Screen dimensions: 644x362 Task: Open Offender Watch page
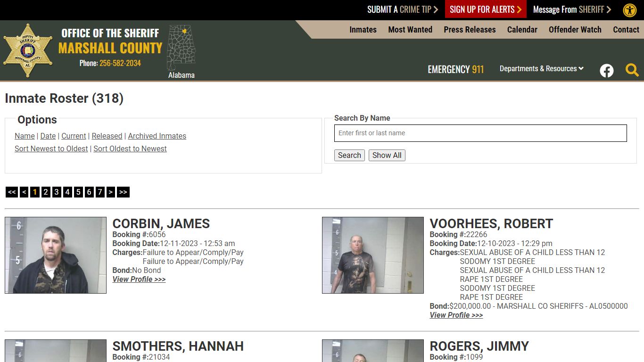pyautogui.click(x=575, y=29)
